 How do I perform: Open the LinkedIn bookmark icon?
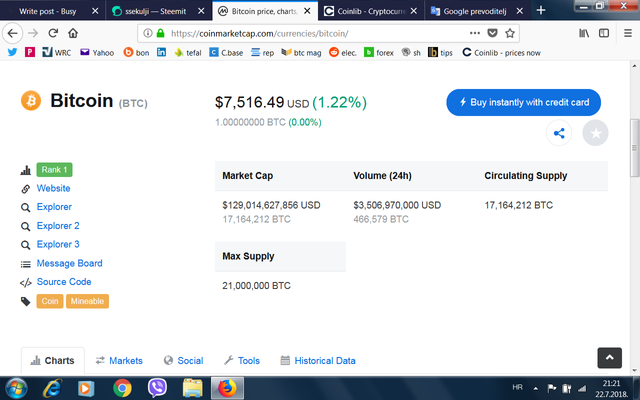click(162, 52)
